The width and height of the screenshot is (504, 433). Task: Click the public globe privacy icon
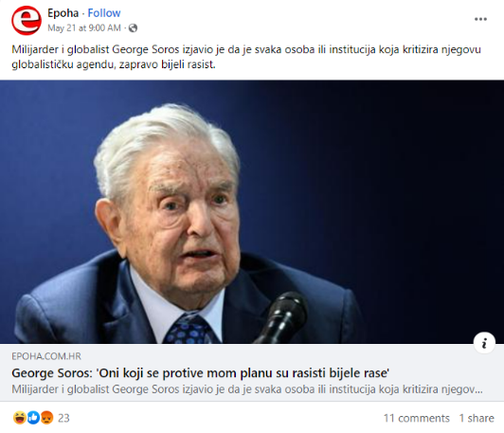133,28
